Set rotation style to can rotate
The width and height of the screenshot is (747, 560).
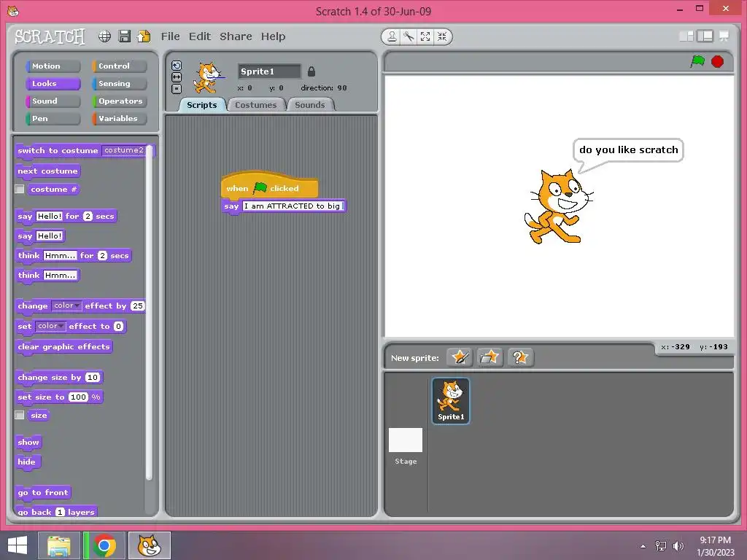click(177, 66)
